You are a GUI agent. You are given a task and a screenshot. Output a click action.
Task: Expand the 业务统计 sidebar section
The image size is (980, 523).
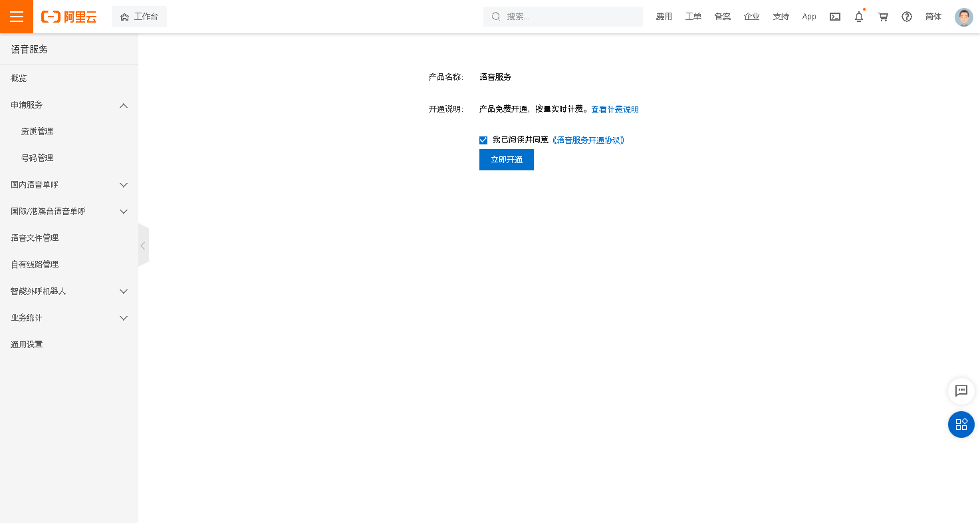tap(123, 318)
